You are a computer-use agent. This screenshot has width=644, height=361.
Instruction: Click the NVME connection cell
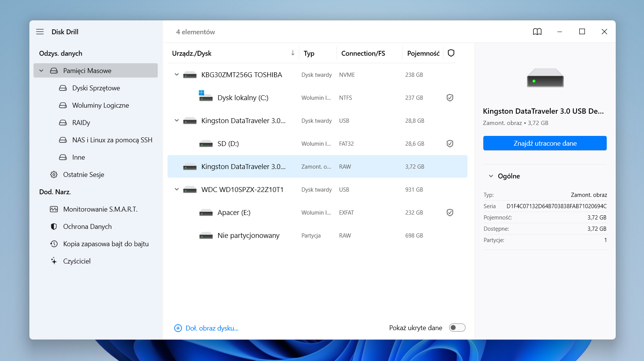(347, 75)
